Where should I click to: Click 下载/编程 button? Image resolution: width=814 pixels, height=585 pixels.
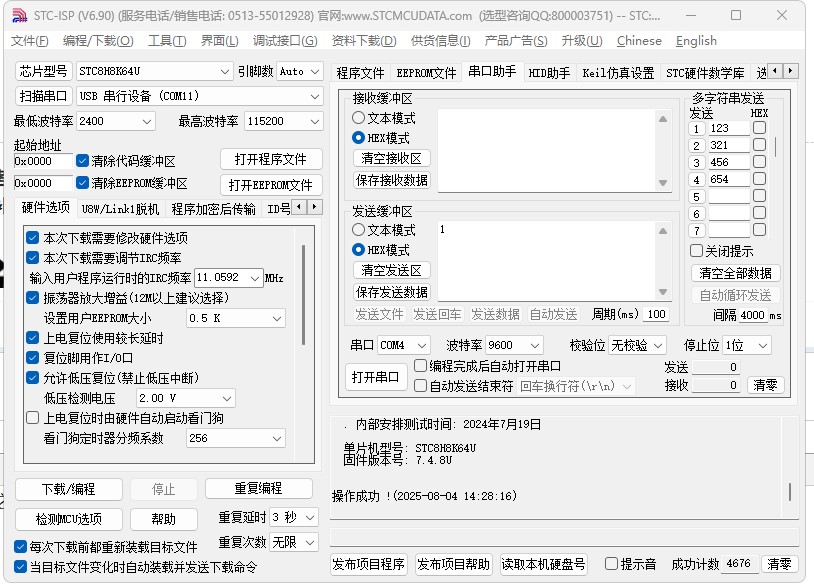tap(69, 489)
